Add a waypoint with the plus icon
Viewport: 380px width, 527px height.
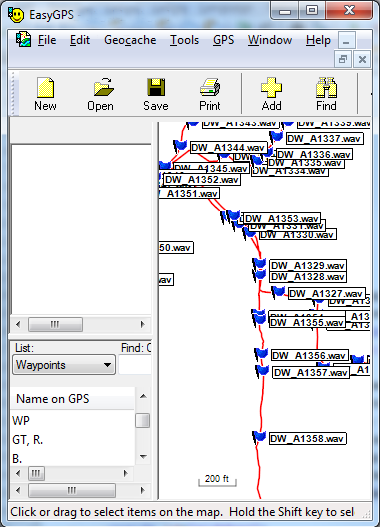(271, 87)
